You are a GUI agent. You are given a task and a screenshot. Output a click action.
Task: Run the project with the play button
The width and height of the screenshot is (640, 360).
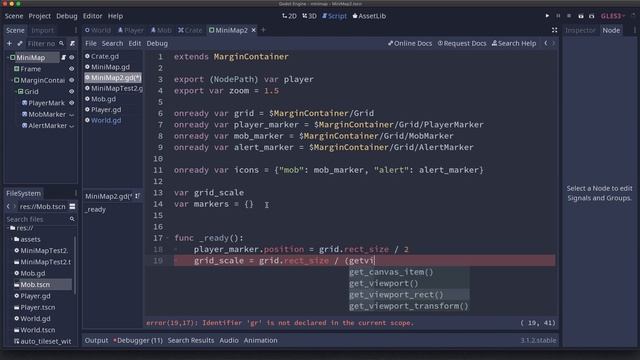(547, 16)
